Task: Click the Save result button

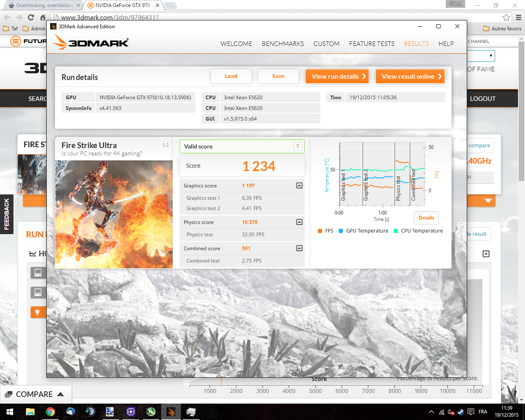Action: [x=278, y=76]
